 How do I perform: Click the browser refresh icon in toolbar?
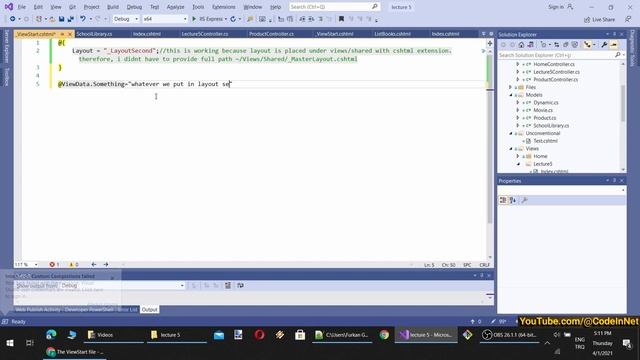click(233, 19)
